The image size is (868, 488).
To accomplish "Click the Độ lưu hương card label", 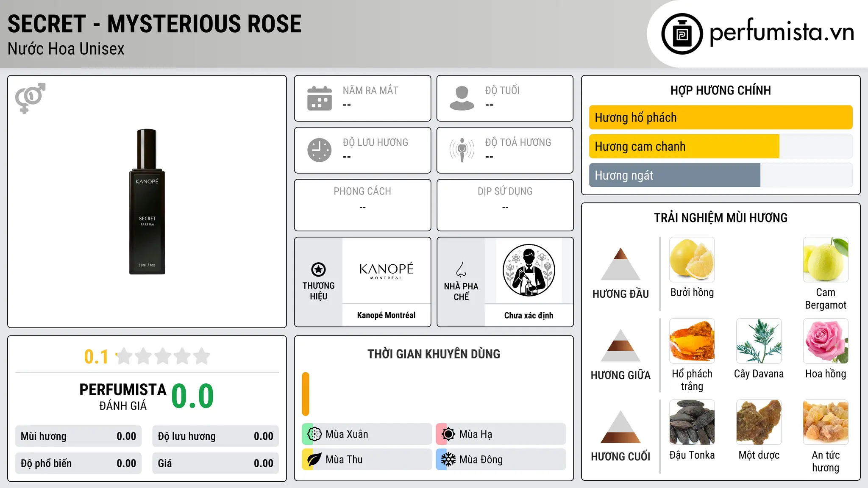I will [375, 142].
